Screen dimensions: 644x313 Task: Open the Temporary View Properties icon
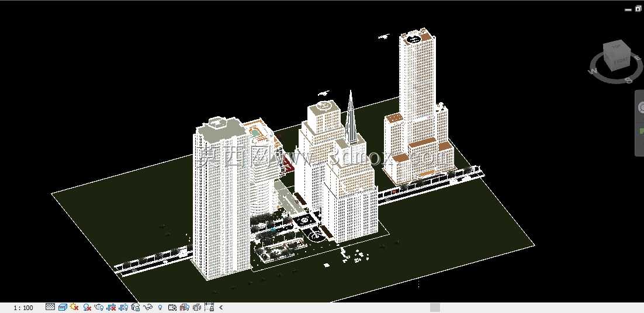pyautogui.click(x=172, y=308)
